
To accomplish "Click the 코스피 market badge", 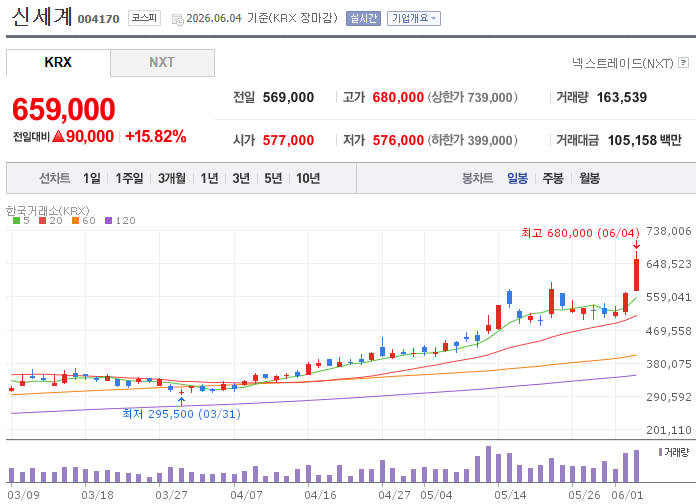I will 144,18.
